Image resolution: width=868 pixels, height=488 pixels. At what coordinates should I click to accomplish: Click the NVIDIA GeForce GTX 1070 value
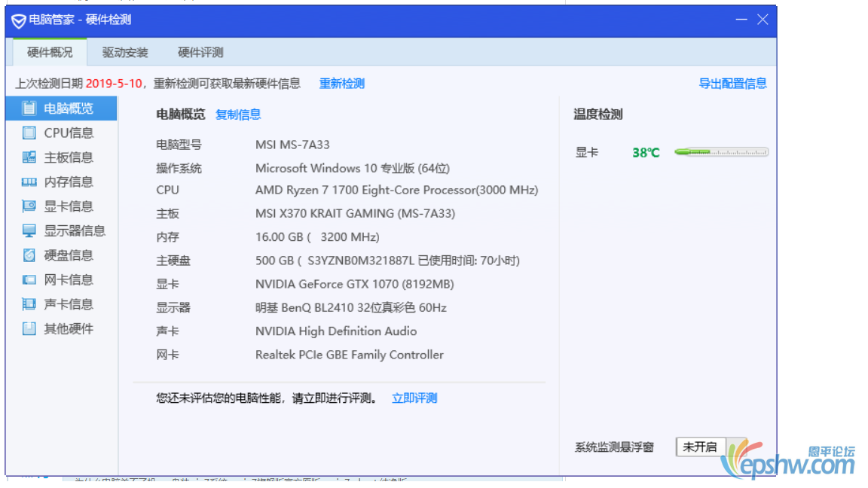(x=355, y=285)
